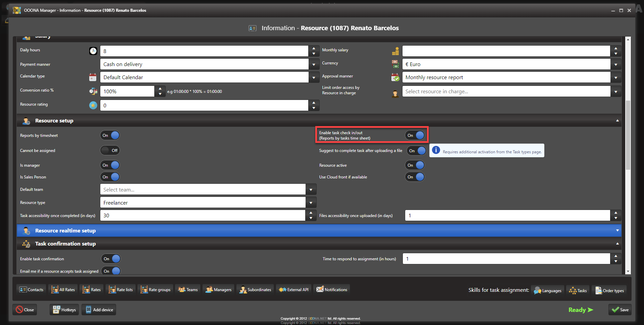Click the Daily hours clock icon
This screenshot has height=325, width=644.
pyautogui.click(x=93, y=51)
